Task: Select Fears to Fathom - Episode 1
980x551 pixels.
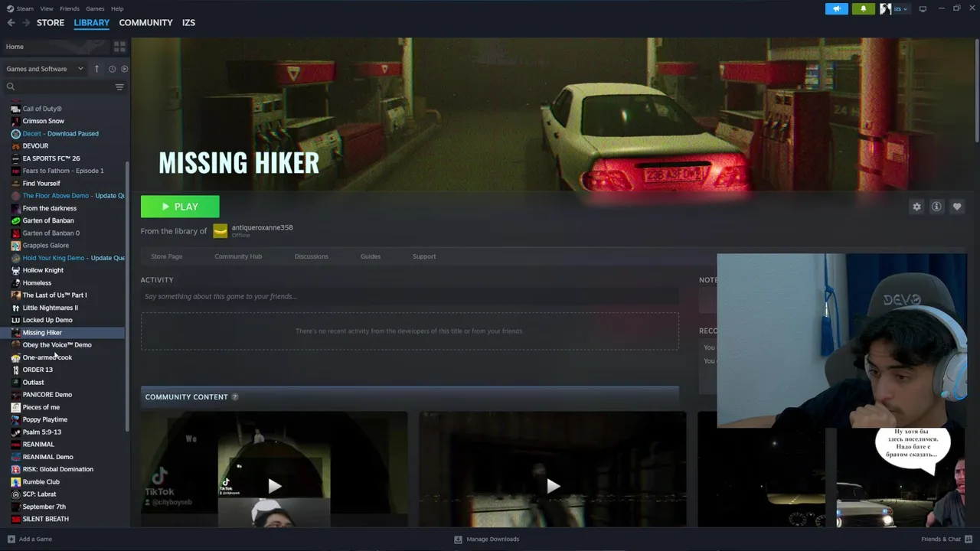Action: 63,171
